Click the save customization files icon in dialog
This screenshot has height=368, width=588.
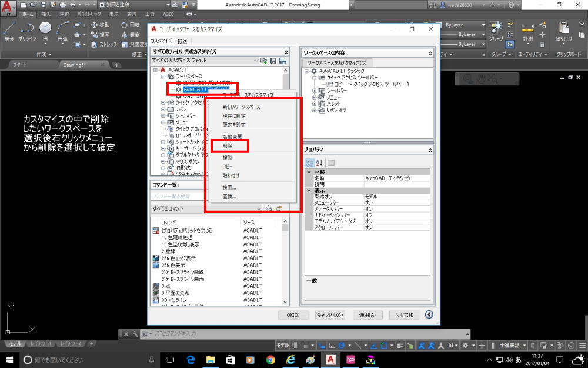pyautogui.click(x=273, y=61)
